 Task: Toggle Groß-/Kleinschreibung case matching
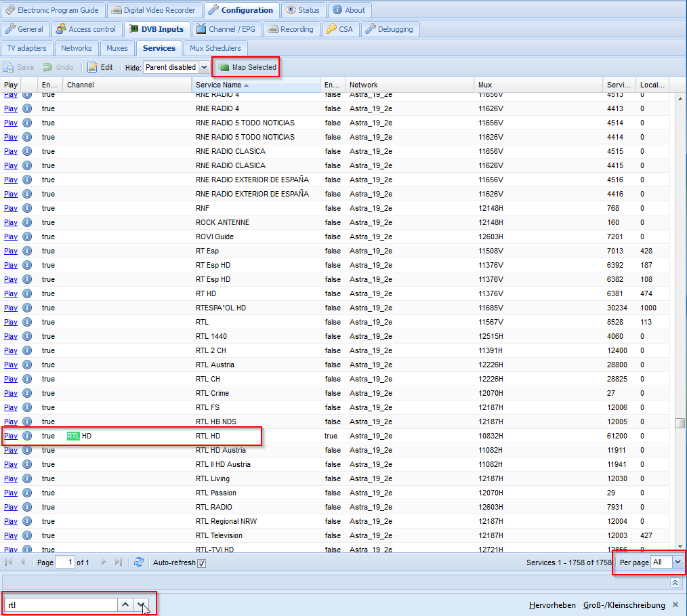click(x=624, y=605)
